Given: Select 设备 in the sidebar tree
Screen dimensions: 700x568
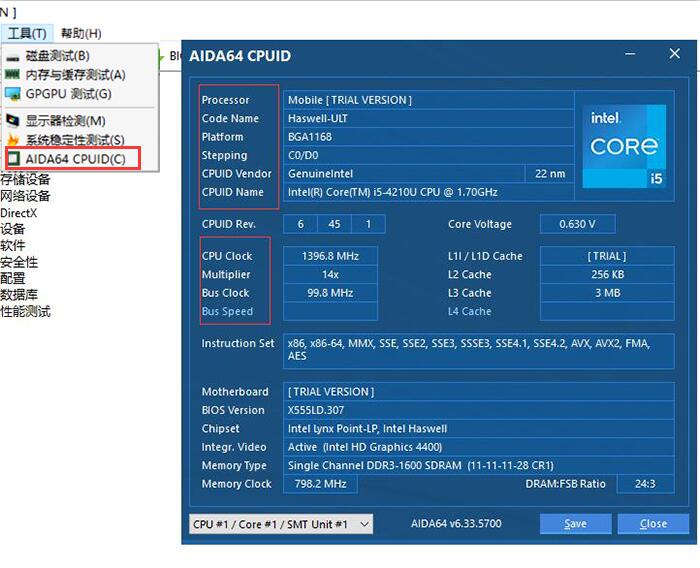Looking at the screenshot, I should pyautogui.click(x=12, y=229).
